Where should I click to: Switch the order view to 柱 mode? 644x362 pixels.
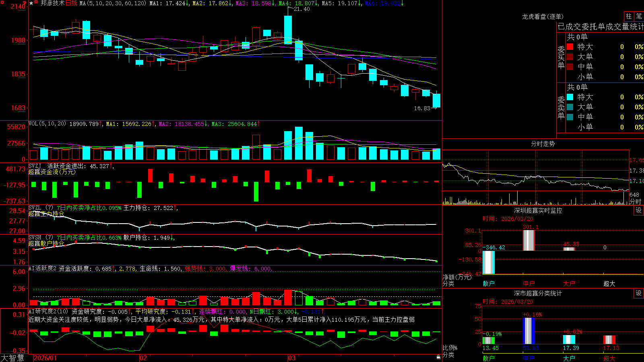click(x=629, y=16)
